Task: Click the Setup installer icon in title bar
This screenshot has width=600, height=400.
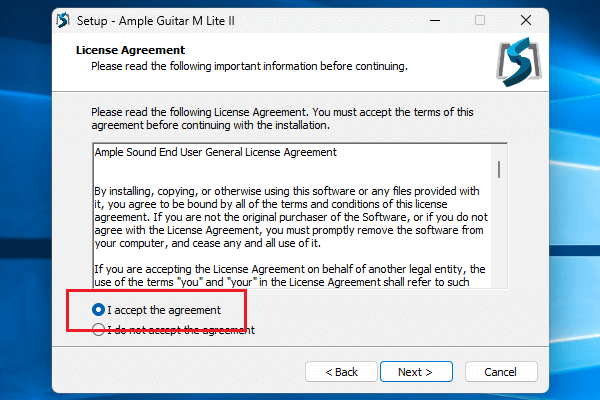Action: [x=64, y=20]
